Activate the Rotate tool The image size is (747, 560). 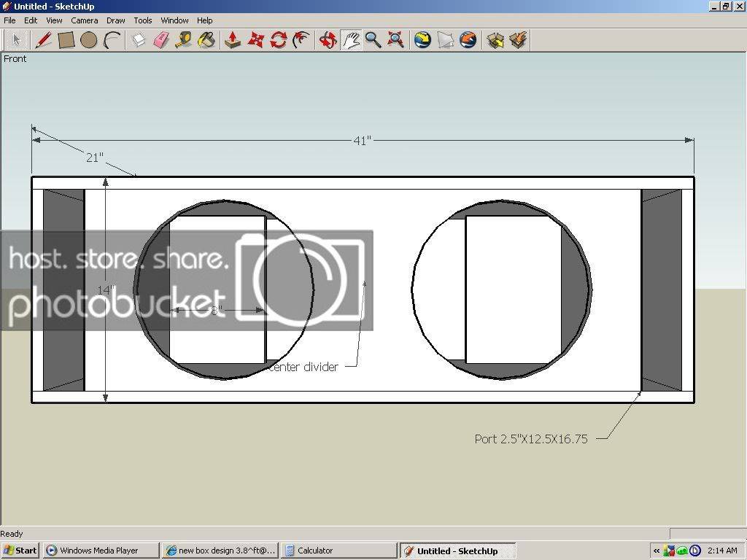pyautogui.click(x=278, y=40)
